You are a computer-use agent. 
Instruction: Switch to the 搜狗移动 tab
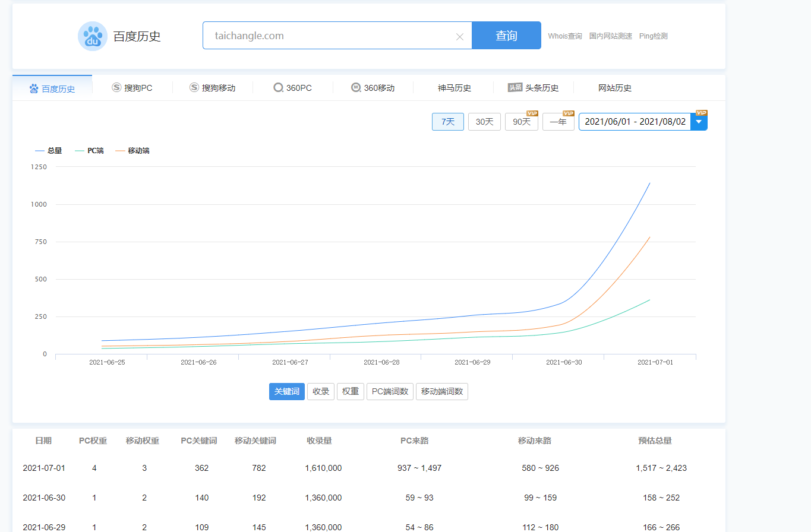coord(213,88)
